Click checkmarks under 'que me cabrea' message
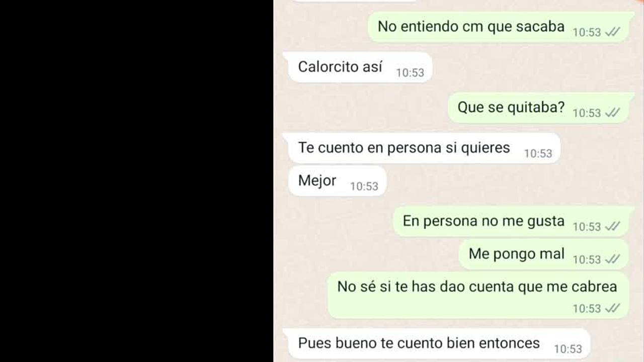Image resolution: width=644 pixels, height=362 pixels. pyautogui.click(x=612, y=308)
